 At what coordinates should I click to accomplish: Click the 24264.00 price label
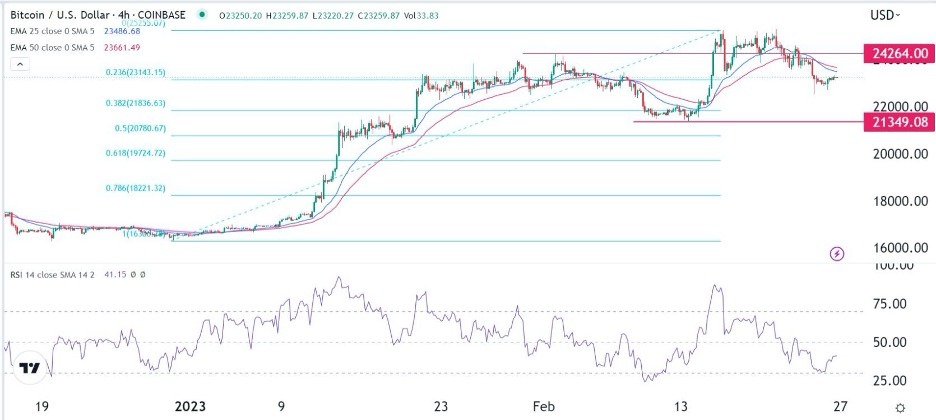point(899,53)
